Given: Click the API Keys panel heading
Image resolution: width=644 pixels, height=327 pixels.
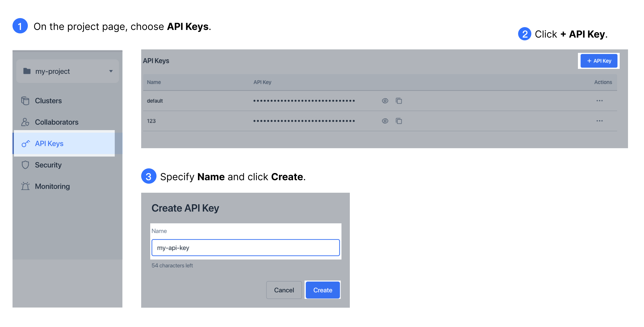Looking at the screenshot, I should click(156, 61).
